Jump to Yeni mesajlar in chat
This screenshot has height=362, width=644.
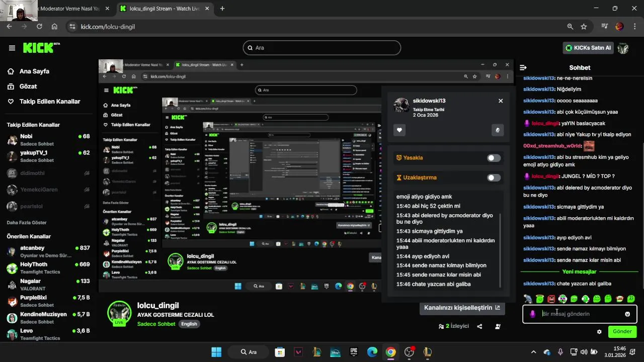[579, 272]
